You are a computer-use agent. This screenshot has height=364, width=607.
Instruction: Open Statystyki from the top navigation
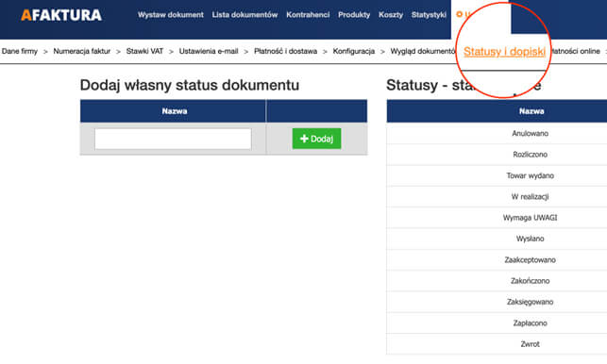click(x=429, y=15)
